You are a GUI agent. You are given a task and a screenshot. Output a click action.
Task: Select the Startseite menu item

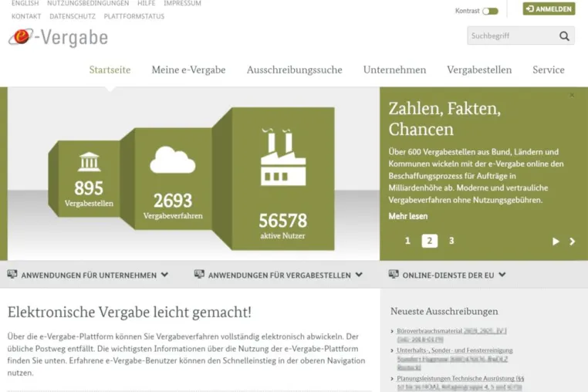point(110,69)
